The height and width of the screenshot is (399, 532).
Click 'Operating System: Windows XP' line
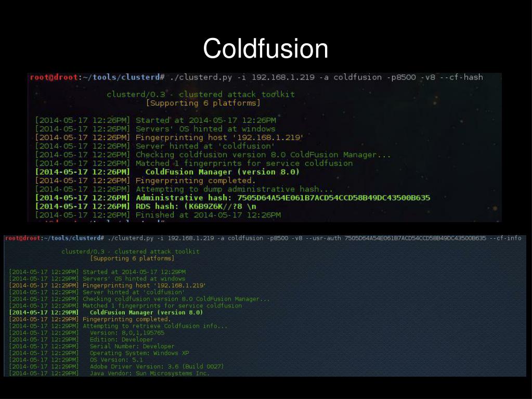pyautogui.click(x=139, y=353)
